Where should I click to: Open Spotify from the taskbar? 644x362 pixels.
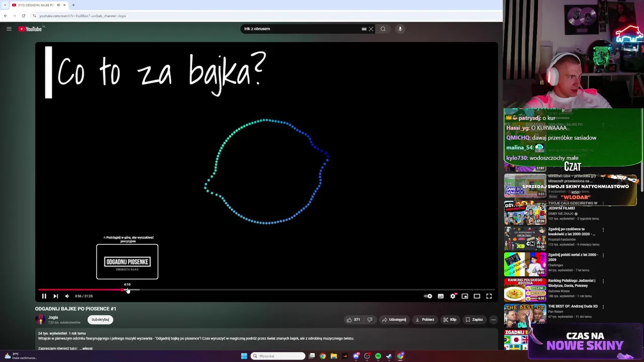378,356
